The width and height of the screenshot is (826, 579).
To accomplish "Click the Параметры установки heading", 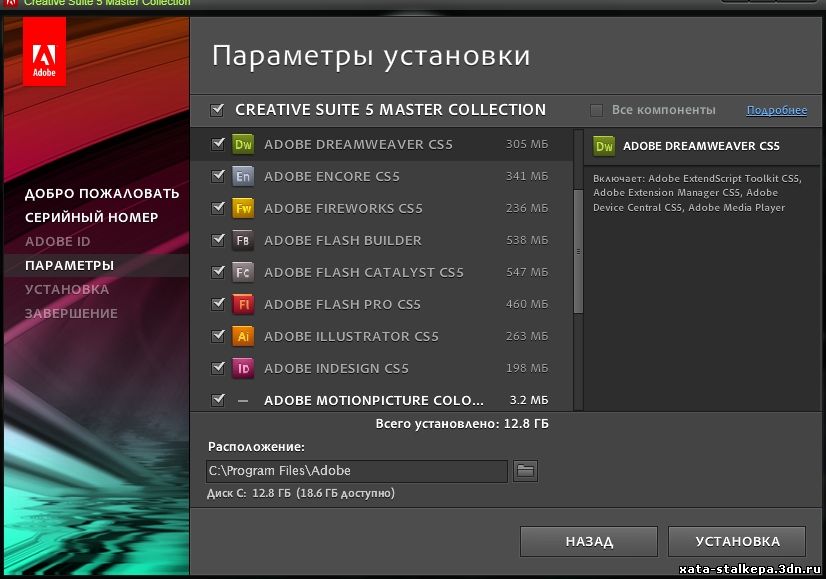I will (371, 56).
